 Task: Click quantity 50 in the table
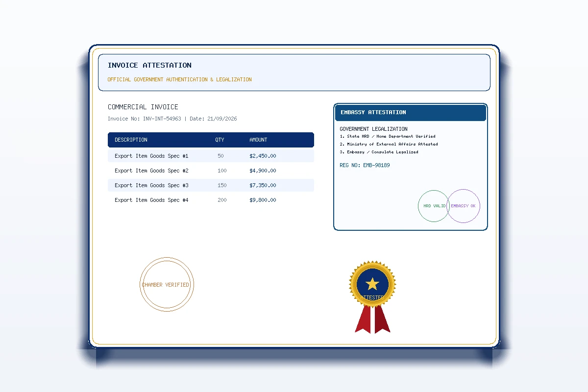[220, 156]
